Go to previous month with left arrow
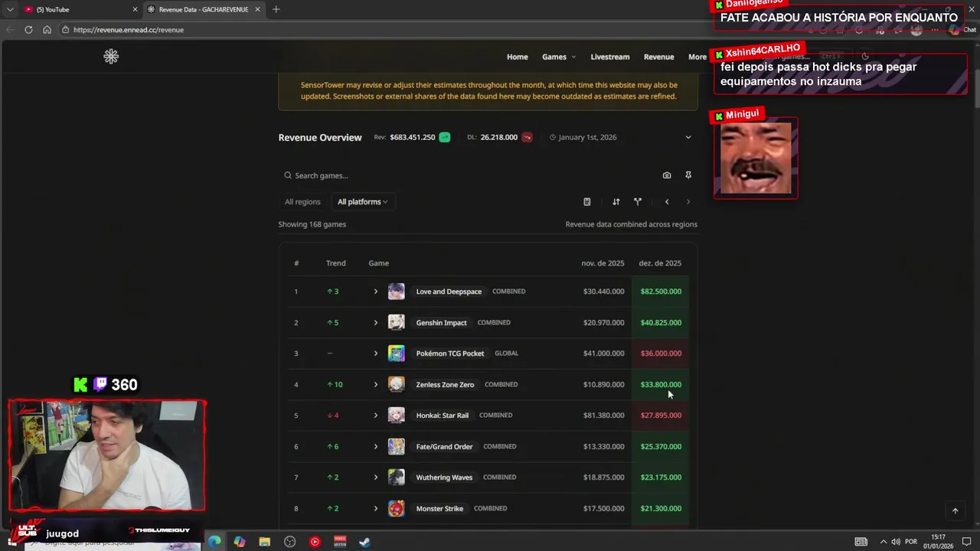This screenshot has height=551, width=980. pos(667,202)
